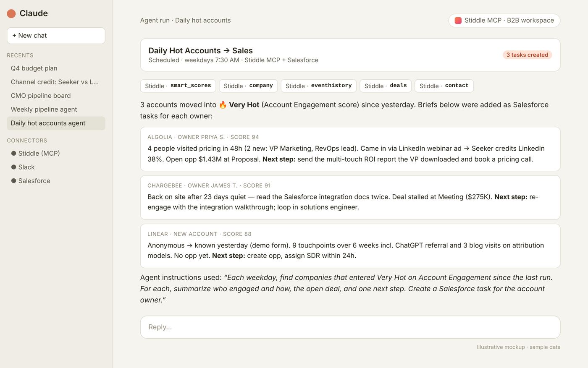Image resolution: width=588 pixels, height=368 pixels.
Task: Click the Stiddle MCP workspace red icon
Action: (458, 21)
